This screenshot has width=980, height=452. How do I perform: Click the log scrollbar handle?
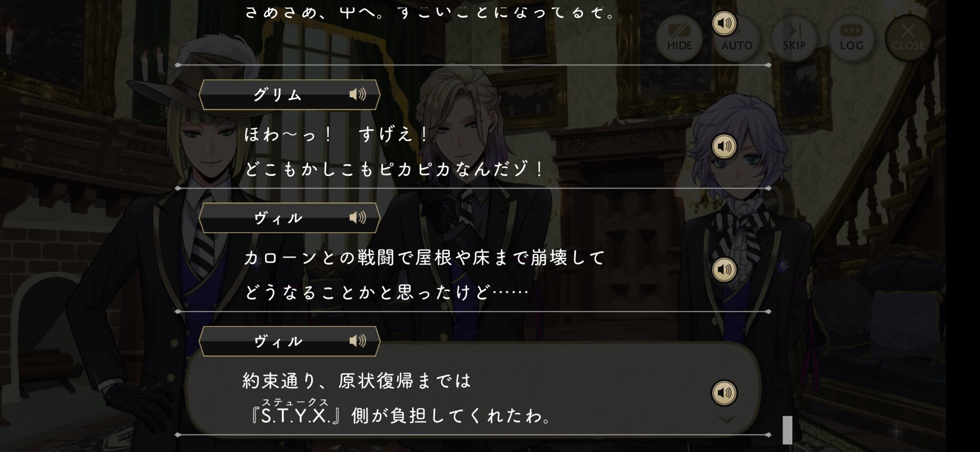click(x=787, y=430)
